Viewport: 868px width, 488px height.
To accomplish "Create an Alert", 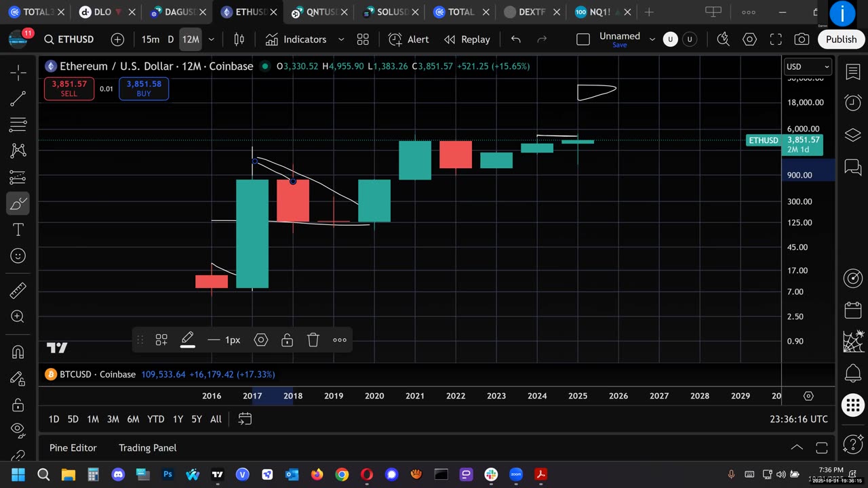I will click(409, 39).
